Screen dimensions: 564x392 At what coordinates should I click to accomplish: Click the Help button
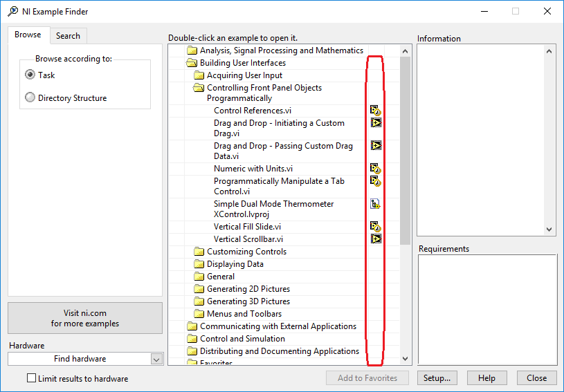click(486, 378)
